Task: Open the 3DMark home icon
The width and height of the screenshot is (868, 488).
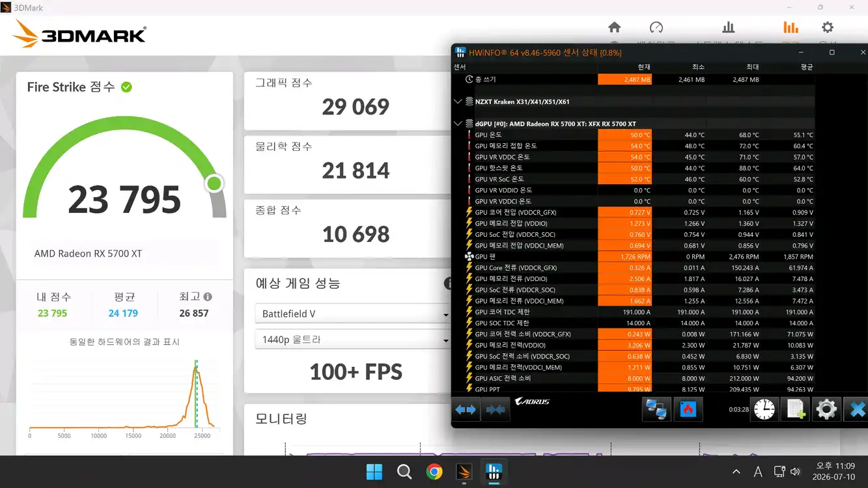Action: click(x=614, y=27)
